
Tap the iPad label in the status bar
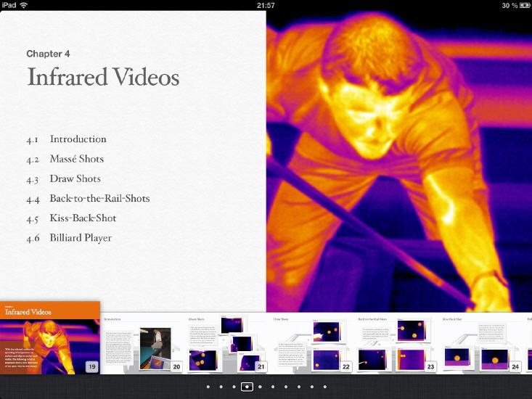coord(9,5)
